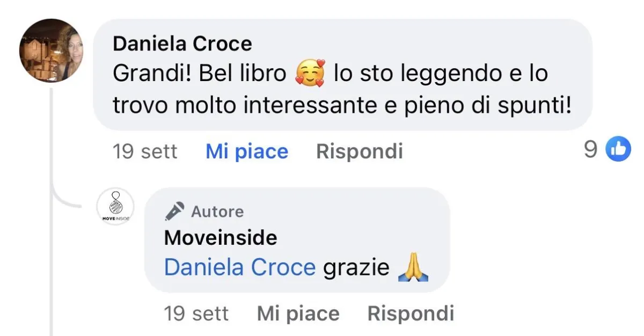Screen dimensions: 644x336
Task: Open Daniela Croce's profile picture
Action: pos(52,50)
